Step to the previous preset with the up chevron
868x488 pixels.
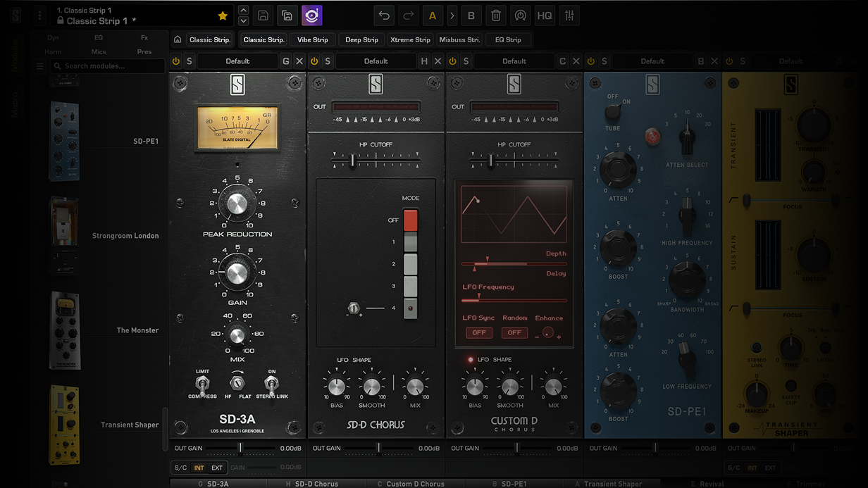[x=243, y=10]
